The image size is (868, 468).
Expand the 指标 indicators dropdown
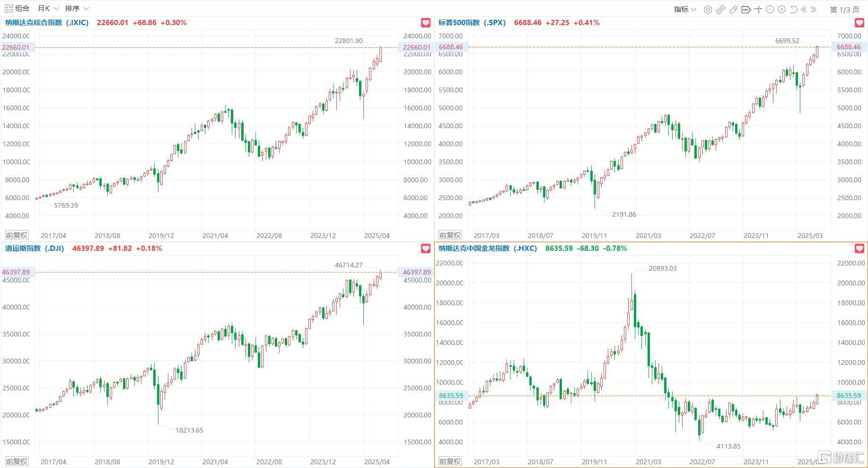coord(685,9)
